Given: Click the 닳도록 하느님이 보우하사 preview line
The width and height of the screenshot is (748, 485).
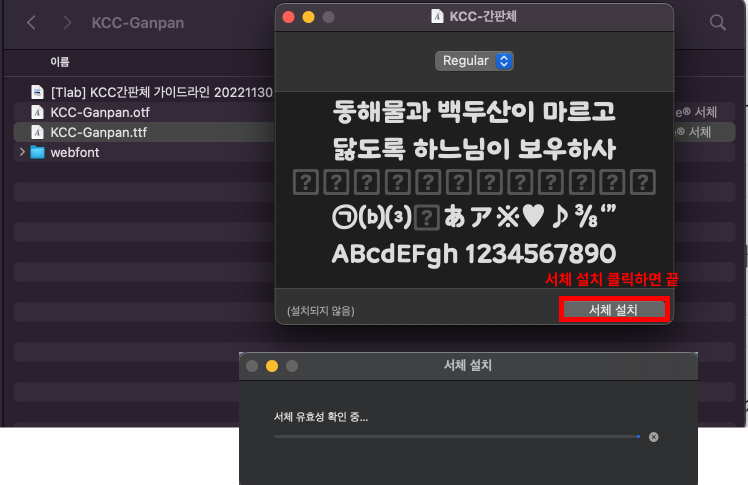Looking at the screenshot, I should pos(474,148).
